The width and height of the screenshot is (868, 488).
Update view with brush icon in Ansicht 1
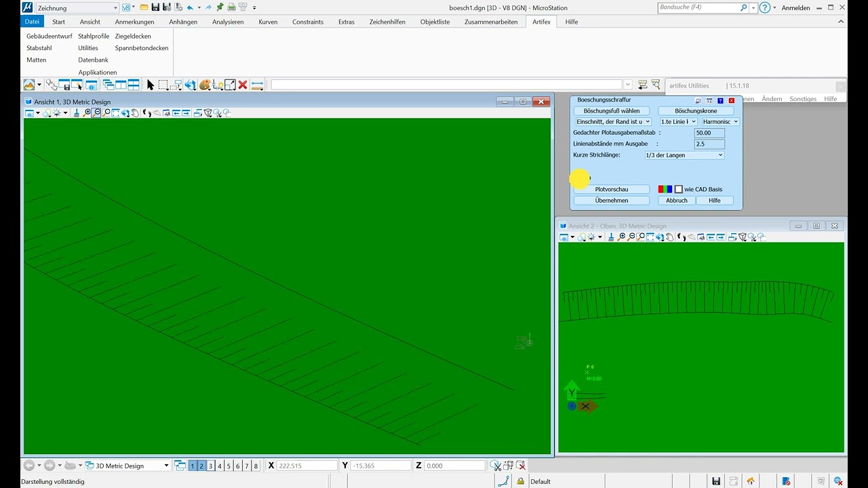point(77,113)
